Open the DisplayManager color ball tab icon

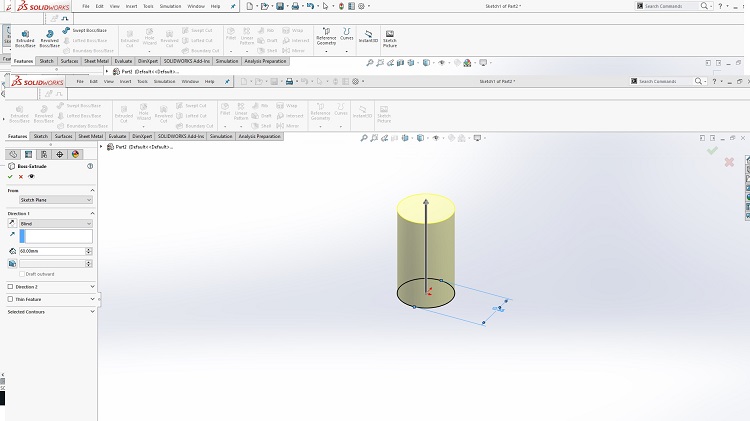75,154
